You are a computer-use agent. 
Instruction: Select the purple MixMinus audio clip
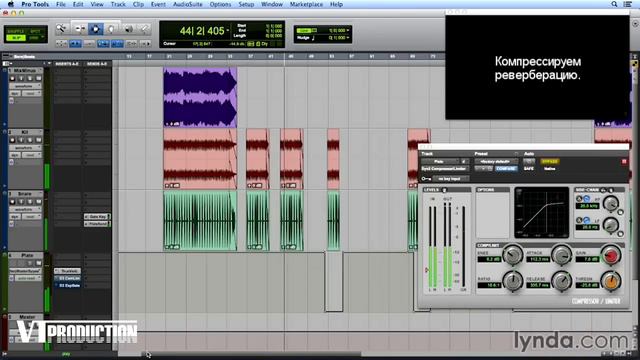pos(200,97)
